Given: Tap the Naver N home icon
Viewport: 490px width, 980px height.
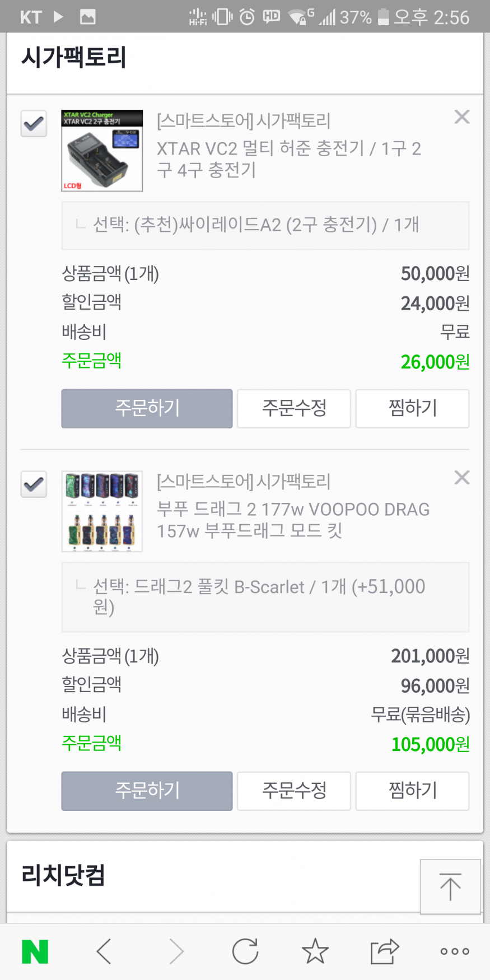Looking at the screenshot, I should point(35,951).
